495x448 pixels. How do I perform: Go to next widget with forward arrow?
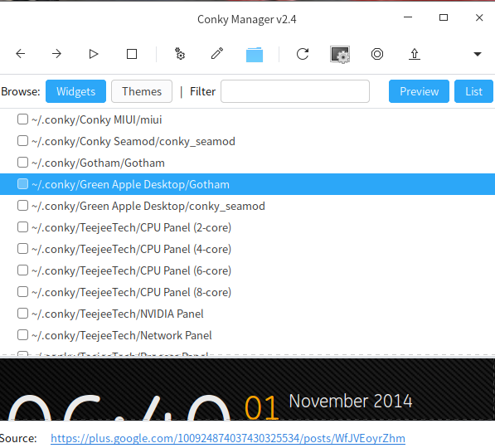click(56, 54)
